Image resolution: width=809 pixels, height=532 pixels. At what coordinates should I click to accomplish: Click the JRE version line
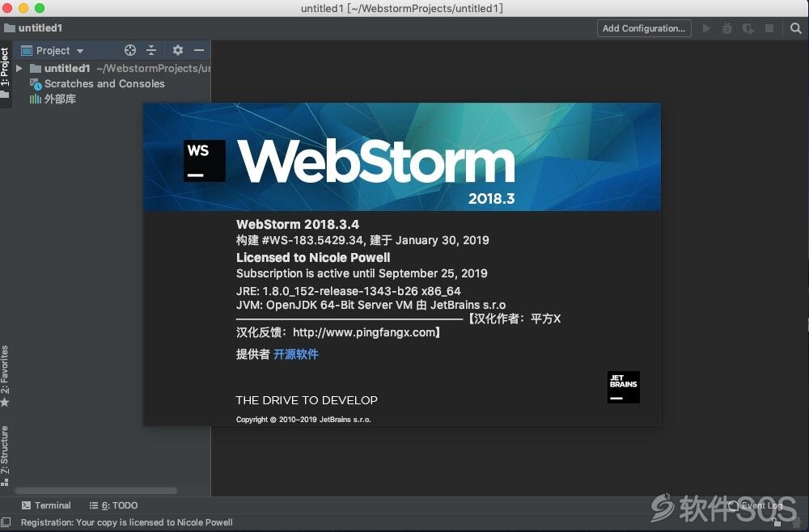tap(348, 291)
